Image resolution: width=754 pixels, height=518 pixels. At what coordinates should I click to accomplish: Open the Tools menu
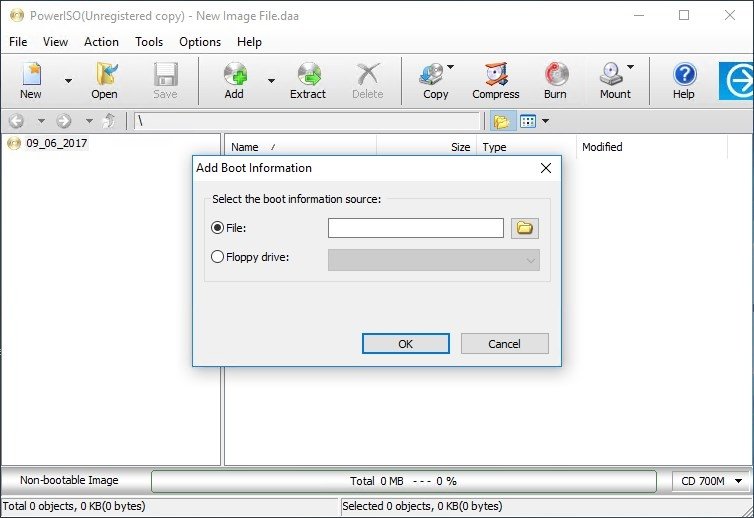(x=149, y=42)
